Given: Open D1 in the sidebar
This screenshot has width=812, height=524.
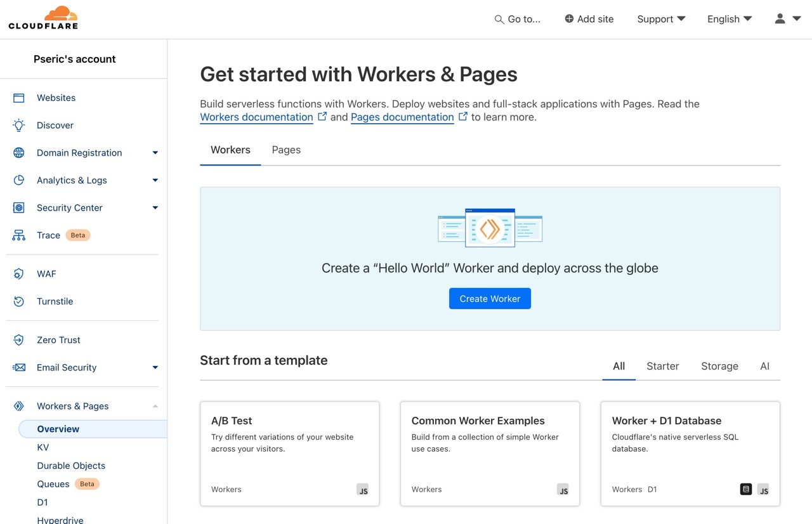Looking at the screenshot, I should tap(43, 502).
